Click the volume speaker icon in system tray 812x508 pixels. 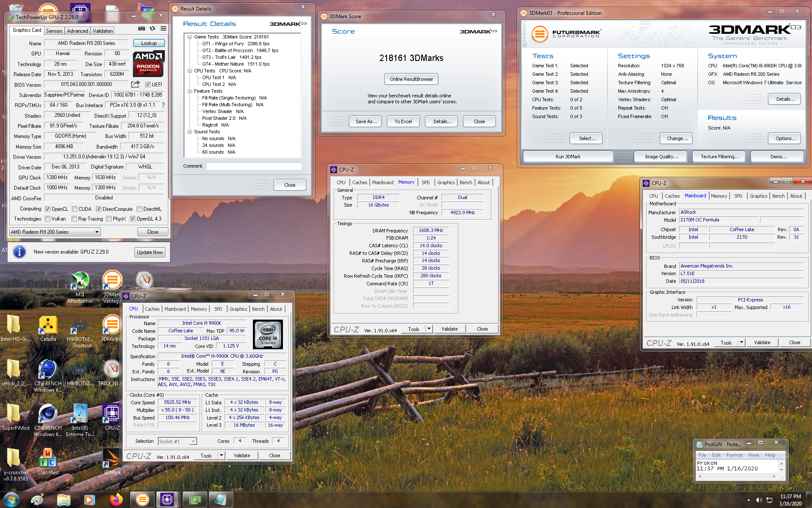(759, 500)
